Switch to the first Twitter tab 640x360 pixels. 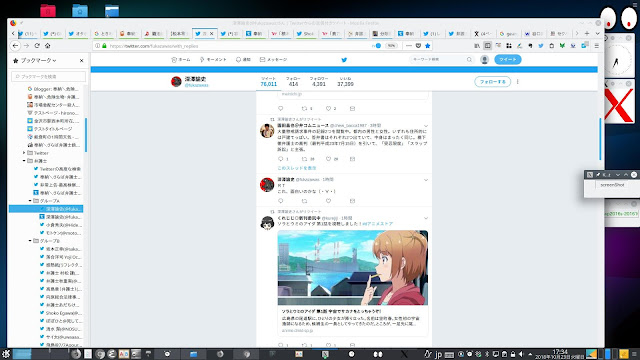[27, 33]
